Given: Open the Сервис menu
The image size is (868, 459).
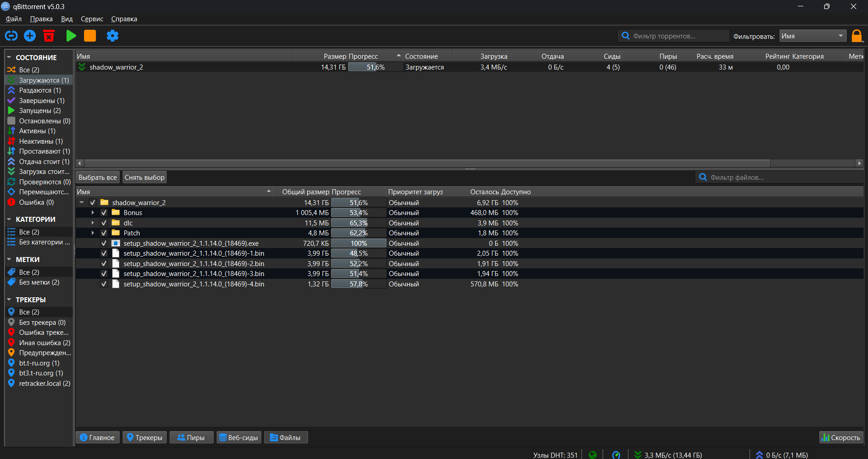Looking at the screenshot, I should tap(92, 19).
